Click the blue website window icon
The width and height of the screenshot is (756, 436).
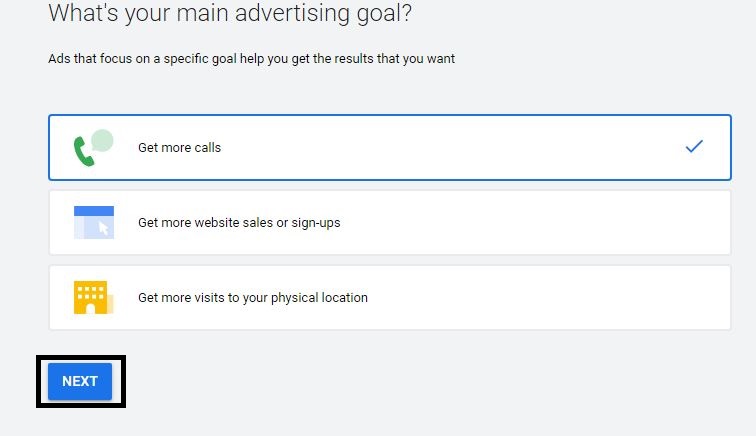(93, 222)
